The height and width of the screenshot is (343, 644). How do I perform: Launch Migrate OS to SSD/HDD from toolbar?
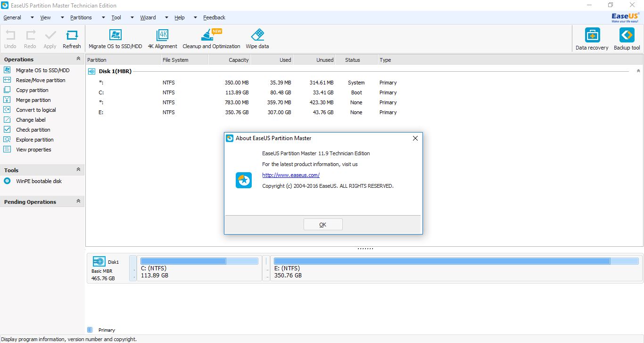click(x=115, y=39)
